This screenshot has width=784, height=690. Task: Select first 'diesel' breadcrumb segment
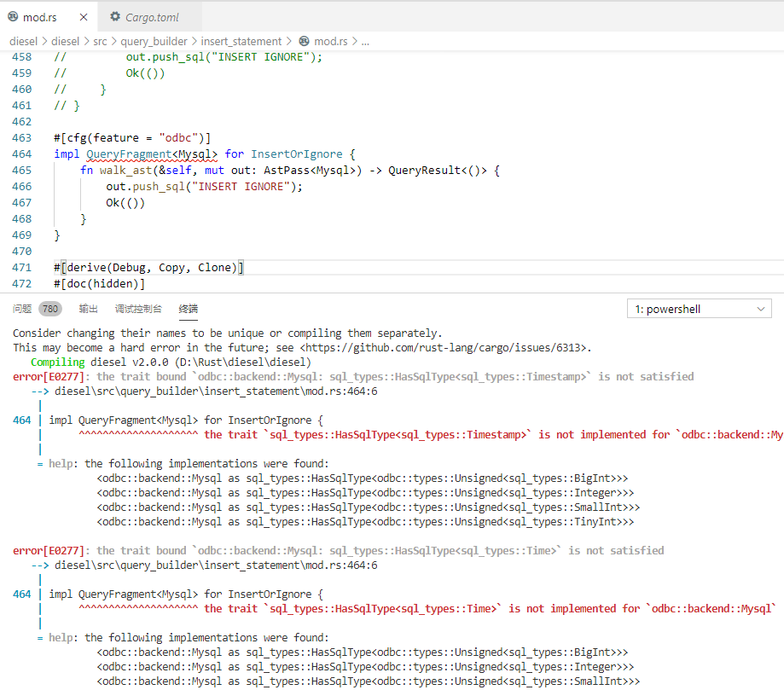click(x=23, y=42)
